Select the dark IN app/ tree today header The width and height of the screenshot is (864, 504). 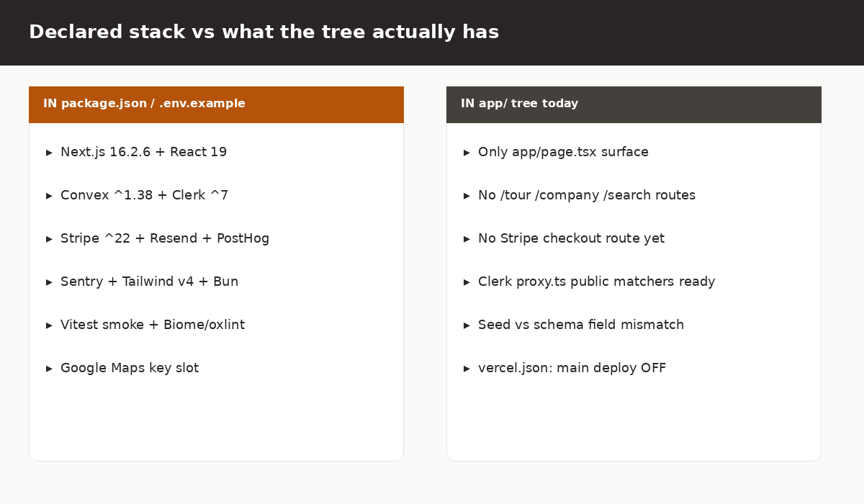(x=634, y=104)
